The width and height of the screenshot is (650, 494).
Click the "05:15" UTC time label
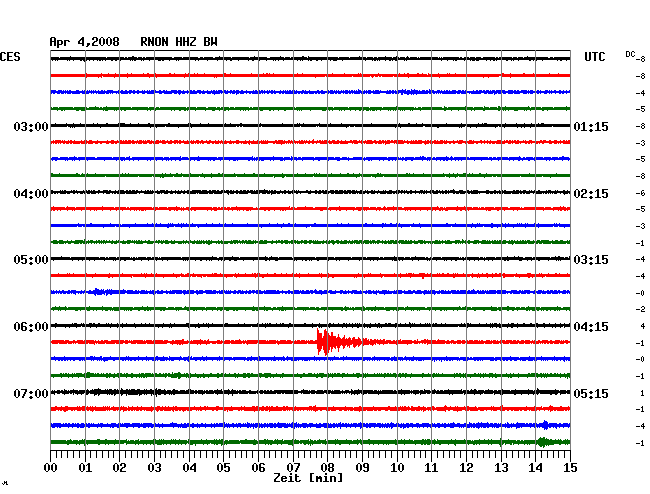pyautogui.click(x=591, y=393)
